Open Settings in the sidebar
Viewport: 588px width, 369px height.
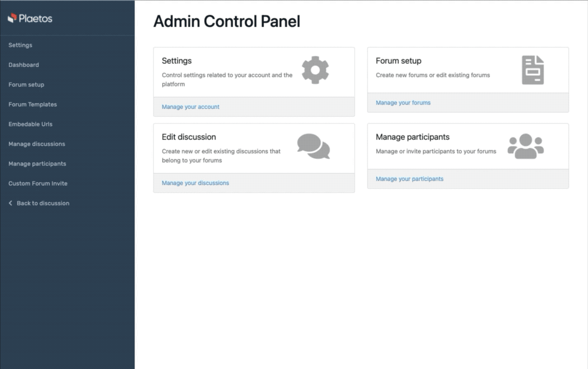pyautogui.click(x=20, y=45)
